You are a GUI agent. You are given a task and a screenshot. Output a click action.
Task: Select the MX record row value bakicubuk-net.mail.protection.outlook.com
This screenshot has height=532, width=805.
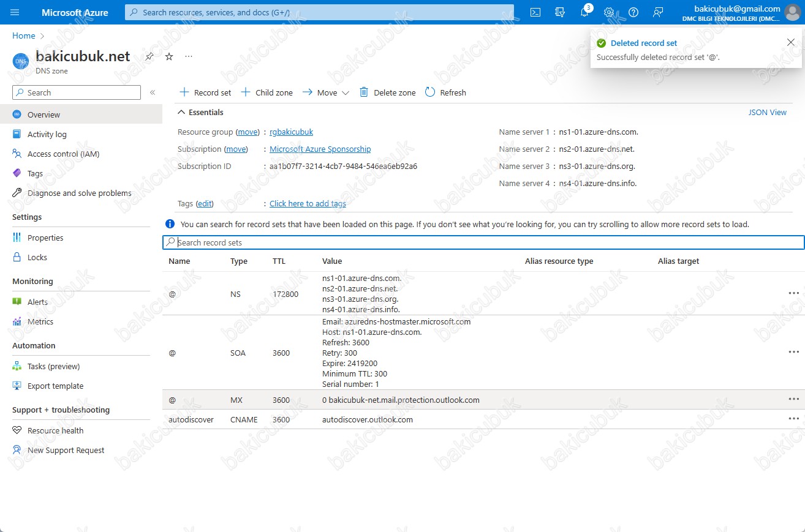401,400
